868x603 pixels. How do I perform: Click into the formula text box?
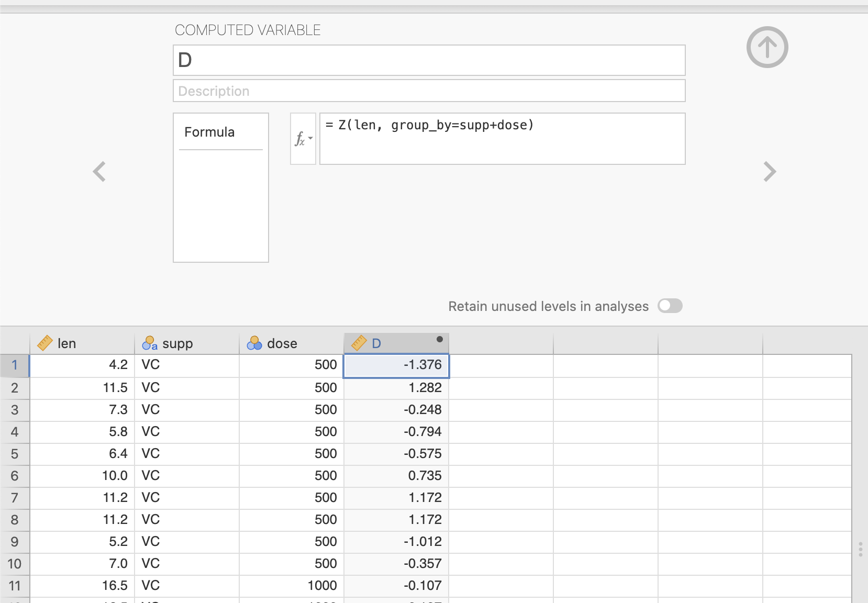click(x=502, y=139)
